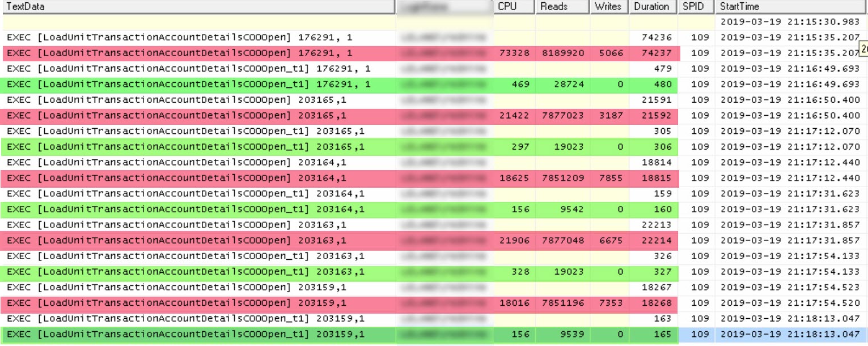Click the Duration value 163
The image size is (868, 346).
coord(662,318)
